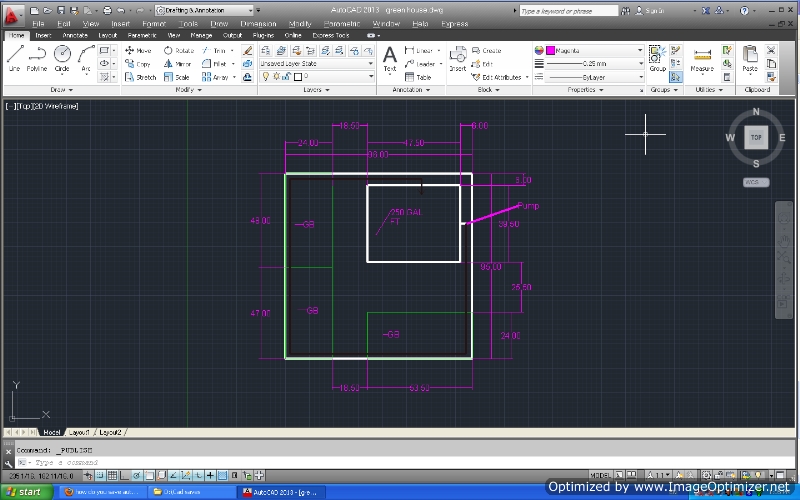Activate the Fillet command

click(x=214, y=64)
